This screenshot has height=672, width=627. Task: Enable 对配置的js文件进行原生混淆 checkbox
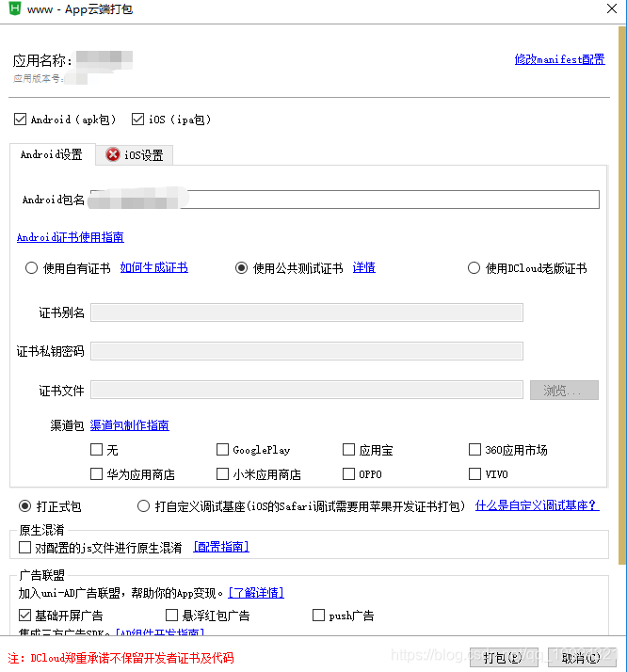24,547
